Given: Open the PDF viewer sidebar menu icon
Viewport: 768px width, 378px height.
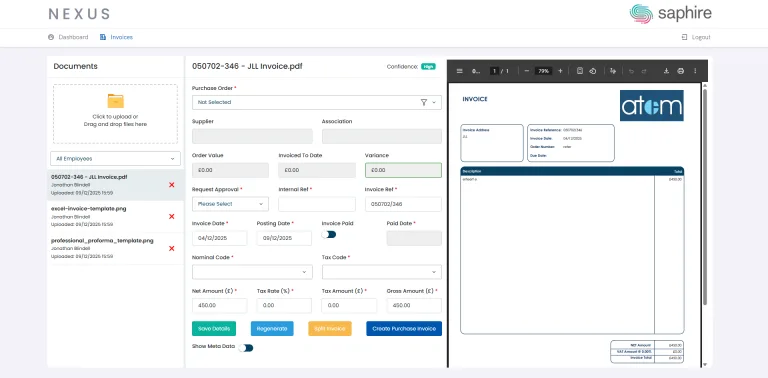Looking at the screenshot, I should [x=459, y=71].
